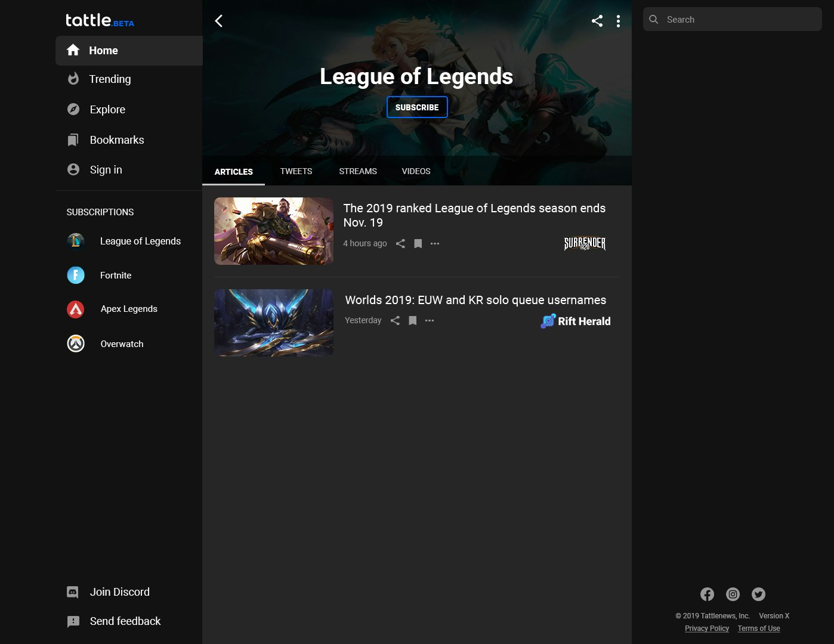Focus the Search input field
834x644 pixels.
pyautogui.click(x=733, y=19)
